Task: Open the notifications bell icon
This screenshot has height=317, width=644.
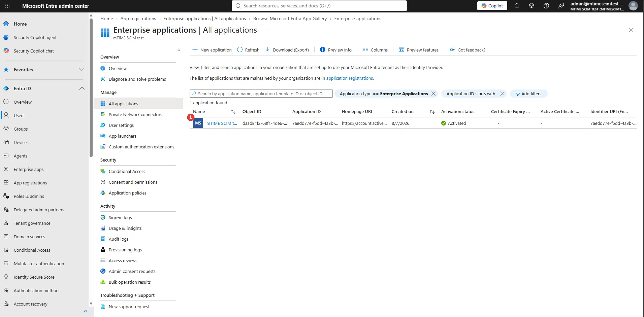Action: 516,6
